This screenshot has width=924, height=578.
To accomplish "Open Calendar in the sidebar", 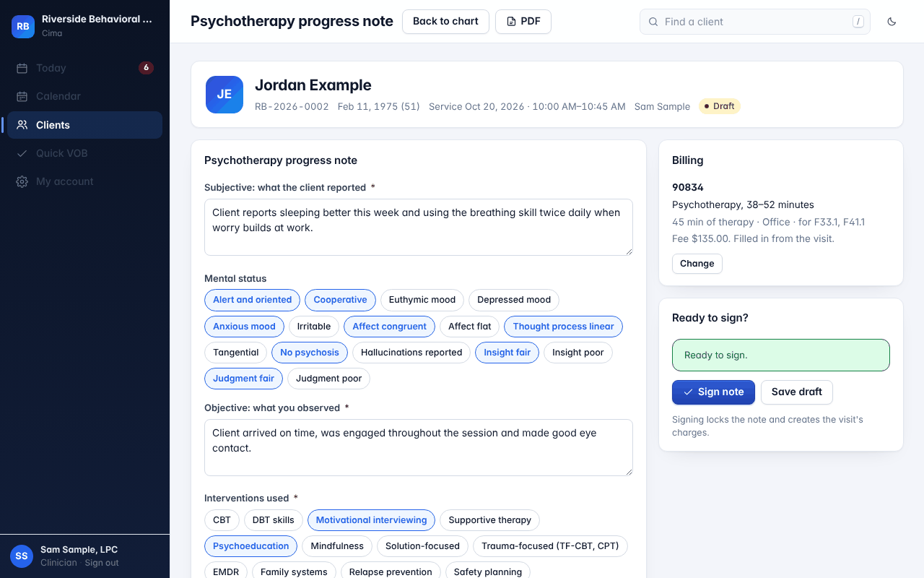I will [x=84, y=96].
